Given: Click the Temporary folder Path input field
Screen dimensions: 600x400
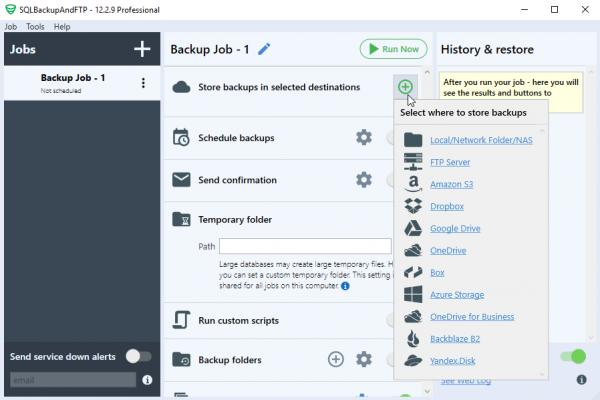Looking at the screenshot, I should [x=305, y=246].
